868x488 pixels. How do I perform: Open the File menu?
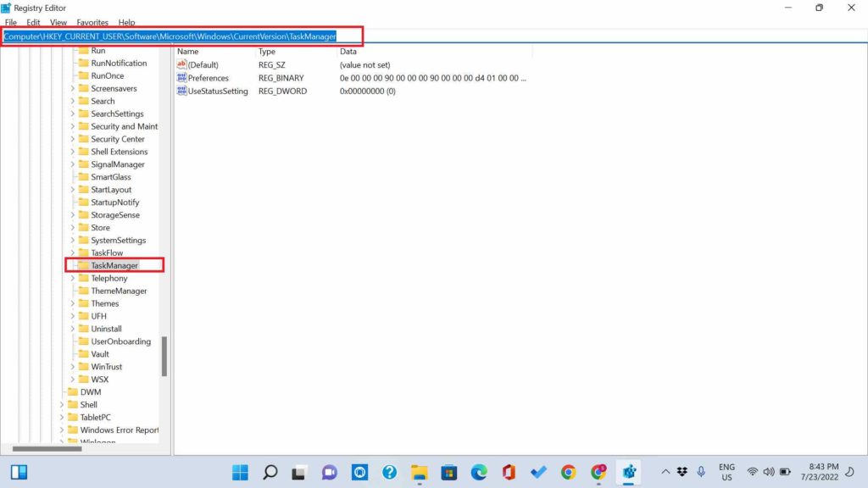coord(10,23)
